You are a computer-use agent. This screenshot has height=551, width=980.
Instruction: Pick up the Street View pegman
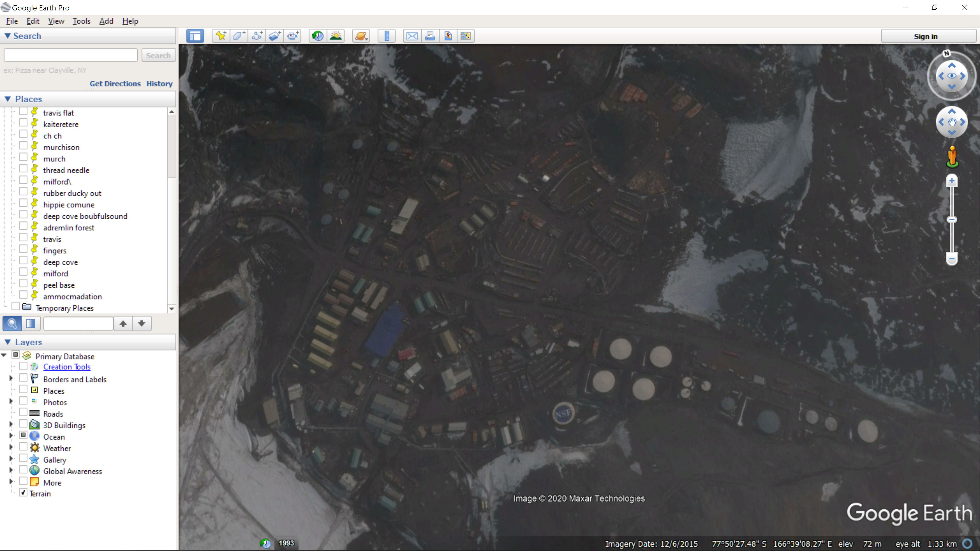click(952, 157)
